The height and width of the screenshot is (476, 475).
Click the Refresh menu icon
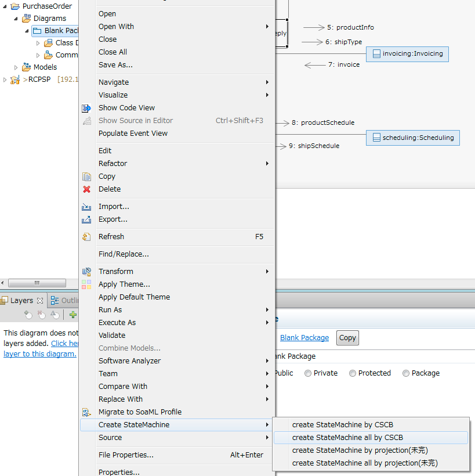click(87, 237)
